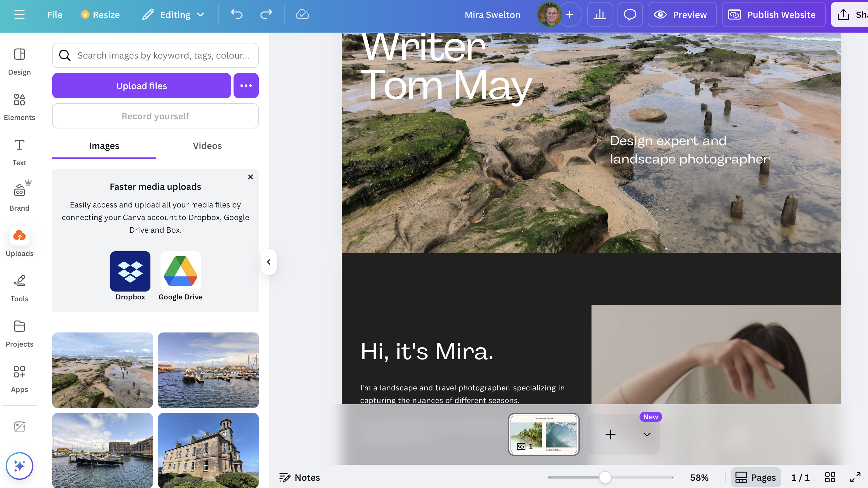The width and height of the screenshot is (868, 488).
Task: Open more upload options ellipsis
Action: 246,86
